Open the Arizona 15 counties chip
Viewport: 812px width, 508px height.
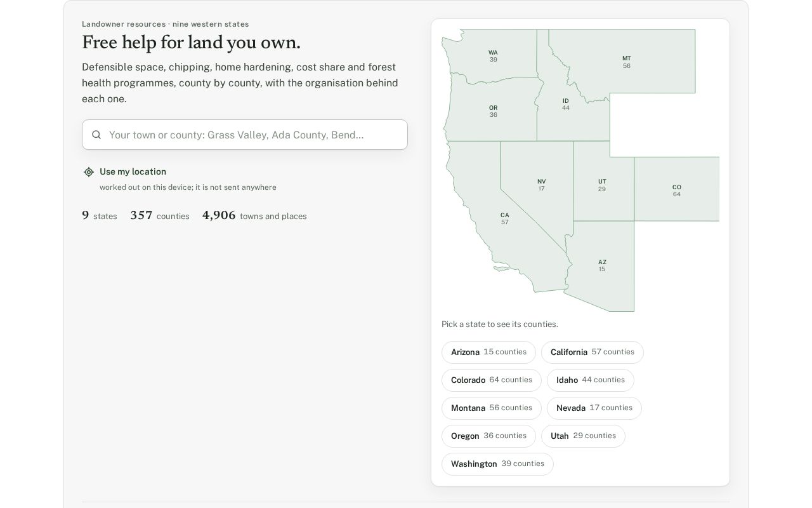(488, 352)
